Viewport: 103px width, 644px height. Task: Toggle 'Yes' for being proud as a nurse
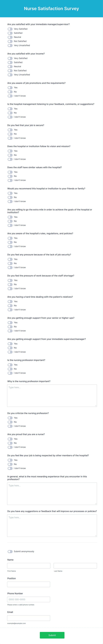click(10, 439)
